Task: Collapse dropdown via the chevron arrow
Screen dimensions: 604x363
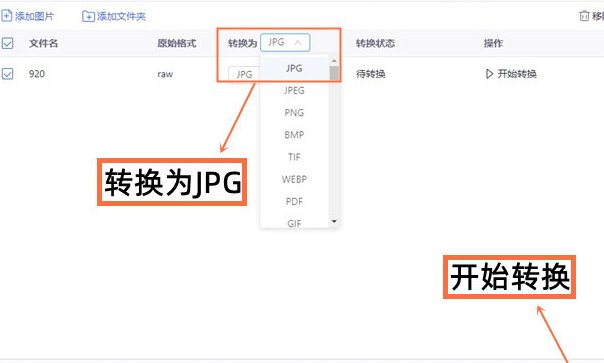Action: [x=297, y=43]
